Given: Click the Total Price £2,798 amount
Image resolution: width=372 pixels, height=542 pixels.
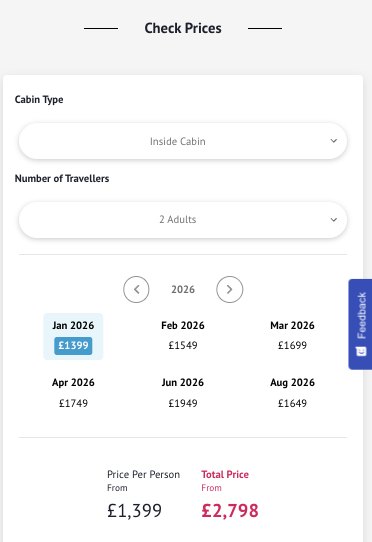Looking at the screenshot, I should pos(230,511).
